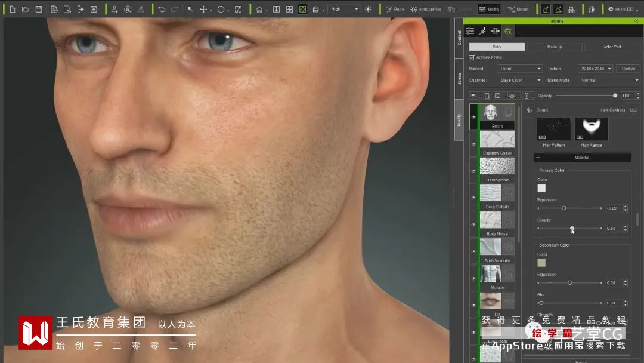Click the Redo arrow
Screen dimensions: 644x363
tap(175, 9)
